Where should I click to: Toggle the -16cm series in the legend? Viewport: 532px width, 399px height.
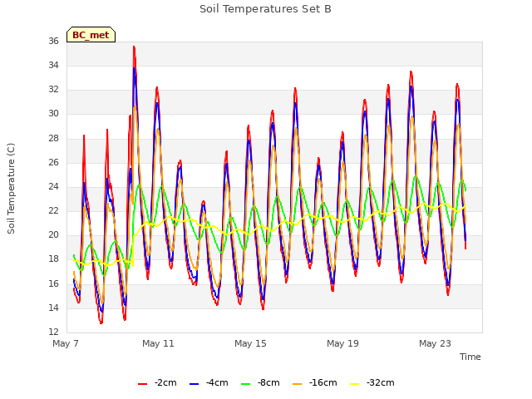[x=315, y=382]
